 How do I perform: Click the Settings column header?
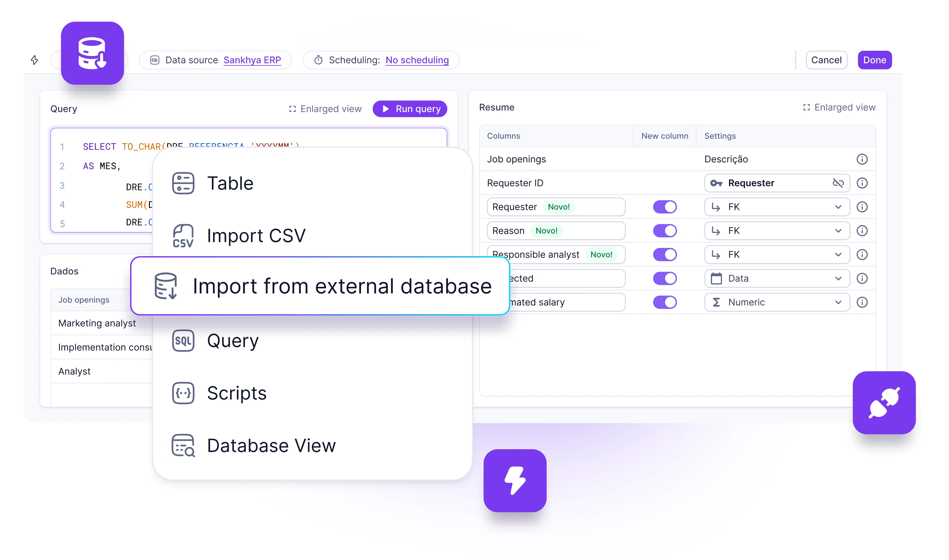tap(720, 136)
